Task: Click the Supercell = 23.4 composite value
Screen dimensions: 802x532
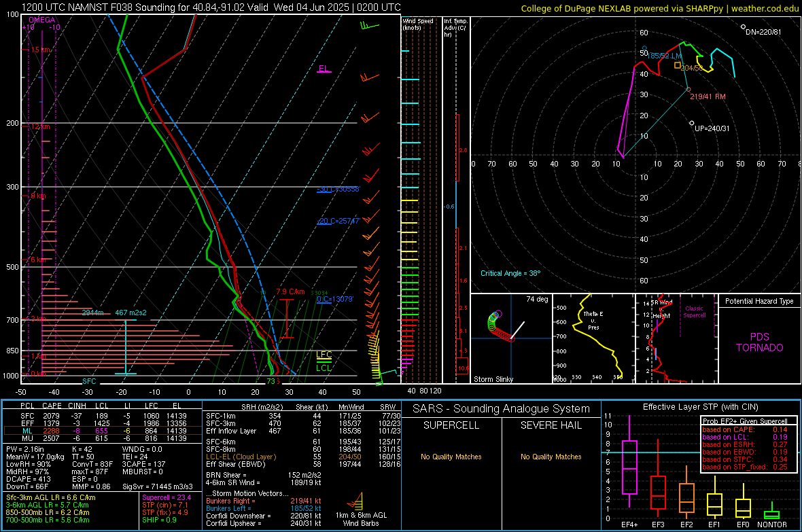Action: tap(167, 497)
